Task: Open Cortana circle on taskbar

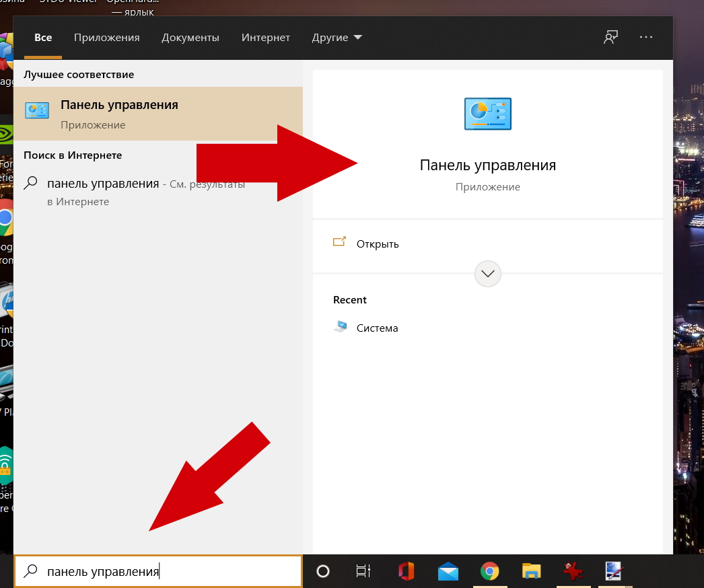Action: point(323,571)
